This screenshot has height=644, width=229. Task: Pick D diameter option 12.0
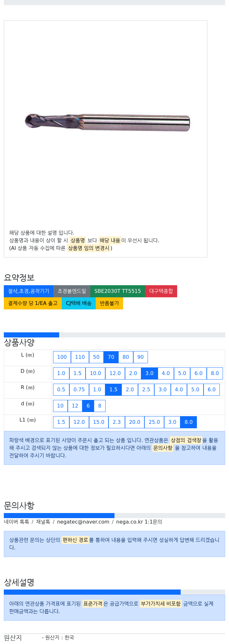(115, 373)
